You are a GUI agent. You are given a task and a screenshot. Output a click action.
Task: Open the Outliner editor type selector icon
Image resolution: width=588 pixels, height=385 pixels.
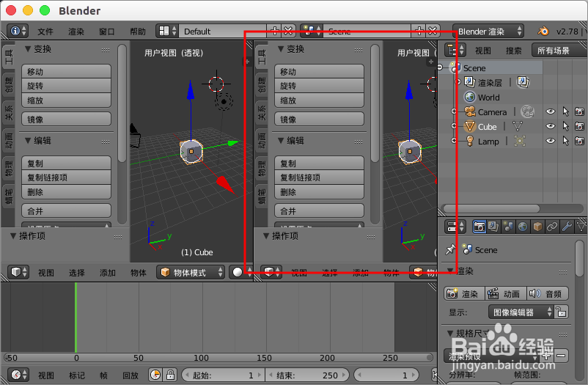[455, 50]
